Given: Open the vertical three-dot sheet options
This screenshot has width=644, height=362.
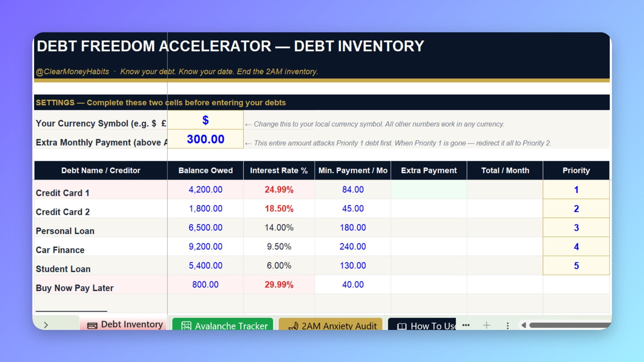Looking at the screenshot, I should point(508,326).
